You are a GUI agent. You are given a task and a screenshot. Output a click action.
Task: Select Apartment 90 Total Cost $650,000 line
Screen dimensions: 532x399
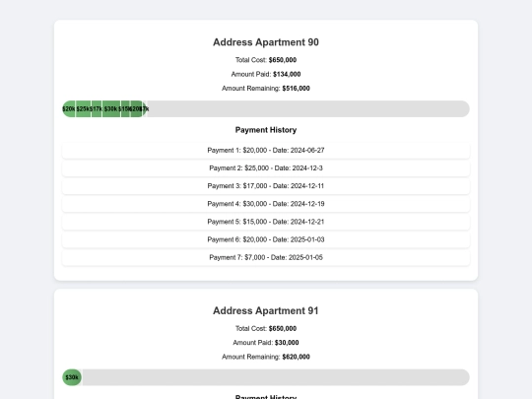[266, 60]
